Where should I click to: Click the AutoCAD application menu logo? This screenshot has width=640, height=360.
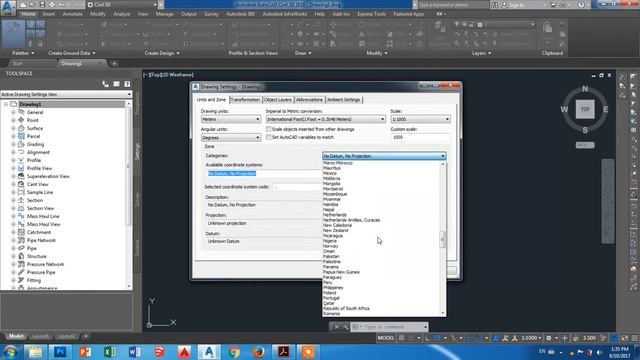[8, 7]
